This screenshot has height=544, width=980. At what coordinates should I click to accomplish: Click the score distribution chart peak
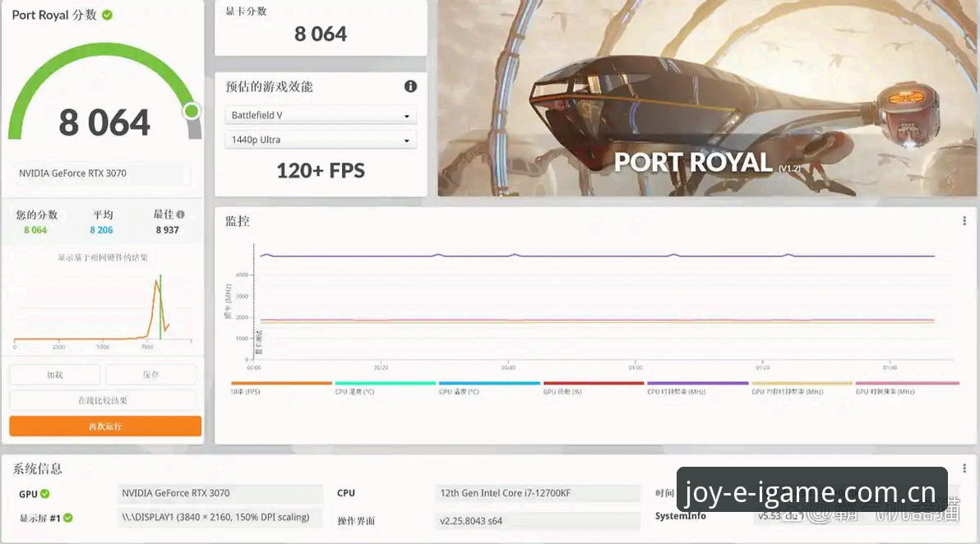click(156, 283)
